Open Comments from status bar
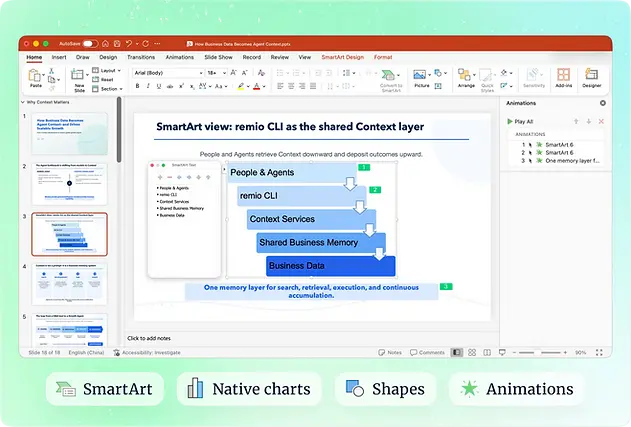 click(x=427, y=353)
